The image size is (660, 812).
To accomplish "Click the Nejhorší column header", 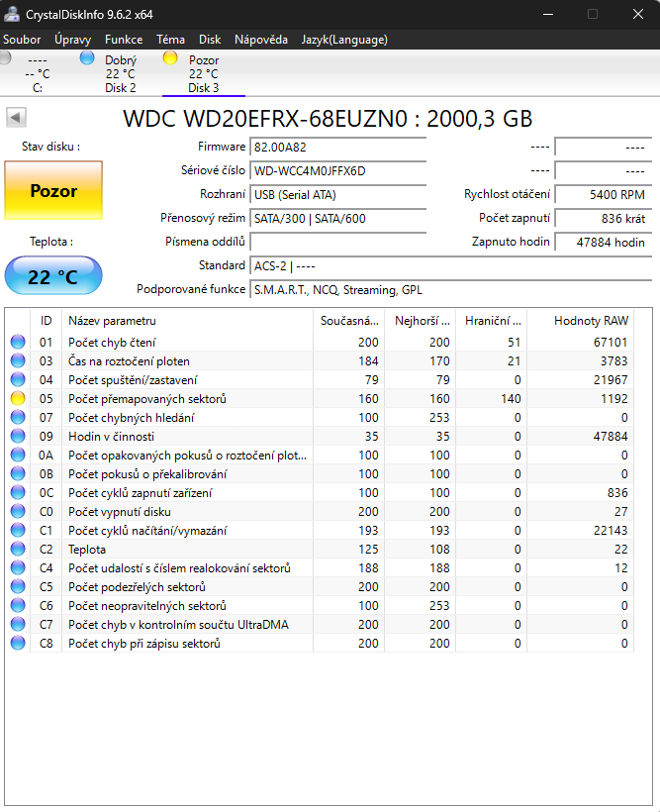I will [421, 321].
